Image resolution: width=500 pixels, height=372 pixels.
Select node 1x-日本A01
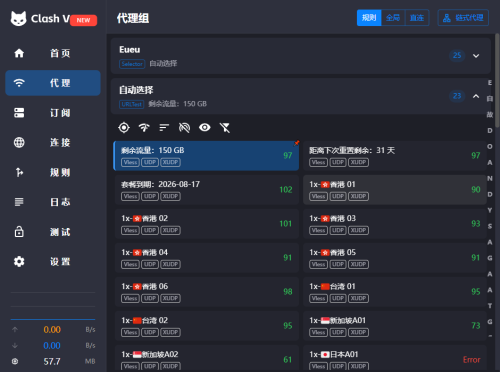pyautogui.click(x=395, y=358)
